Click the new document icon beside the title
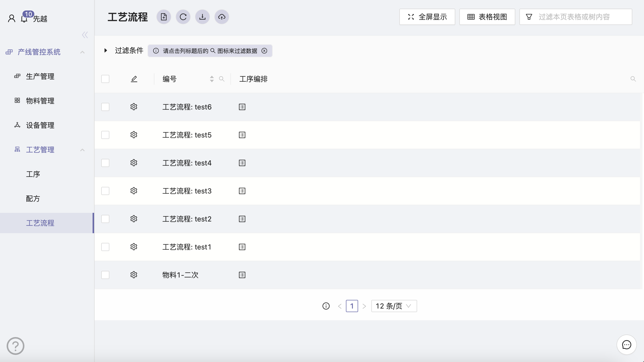 164,17
